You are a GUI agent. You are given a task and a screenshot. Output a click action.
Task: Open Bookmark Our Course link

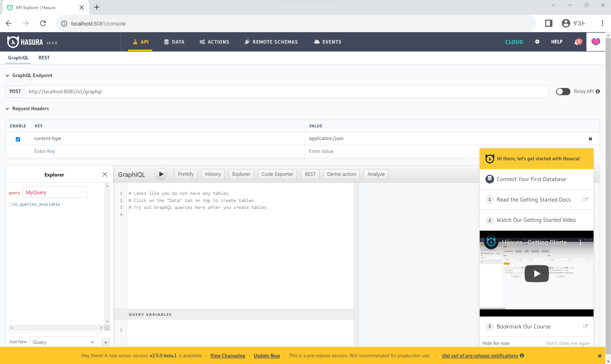coord(536,327)
